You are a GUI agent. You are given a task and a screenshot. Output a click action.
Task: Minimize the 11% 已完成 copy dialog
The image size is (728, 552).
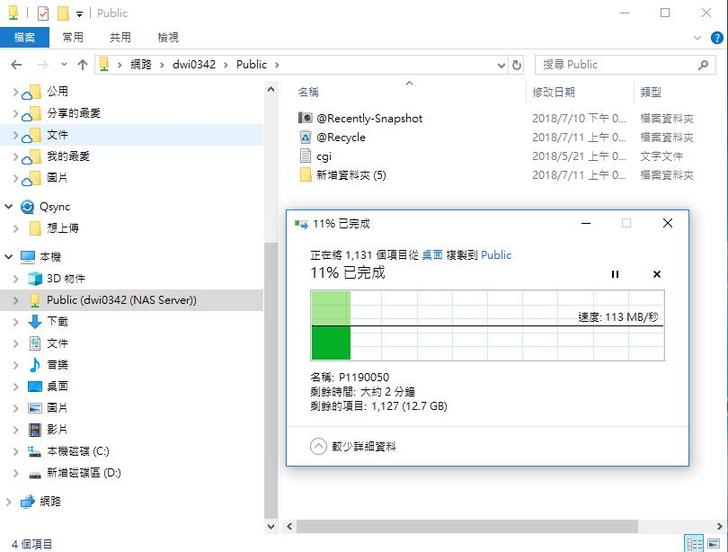point(586,223)
